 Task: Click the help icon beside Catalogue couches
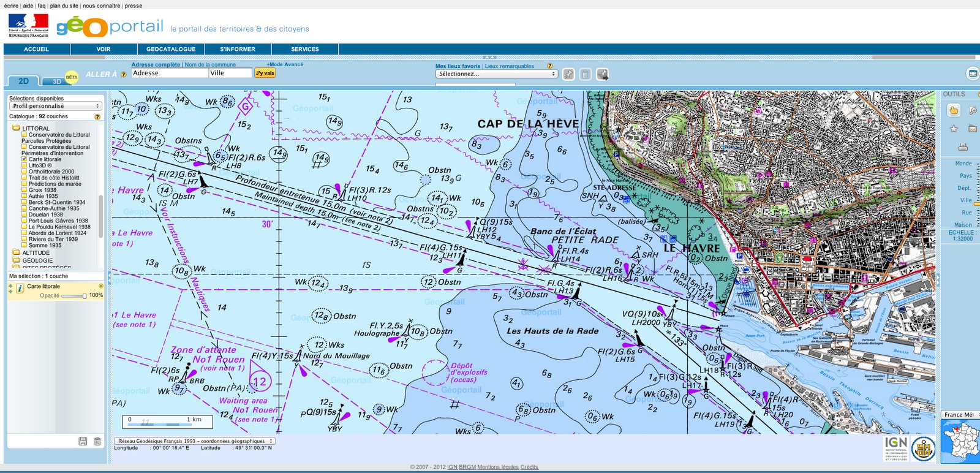pos(97,116)
